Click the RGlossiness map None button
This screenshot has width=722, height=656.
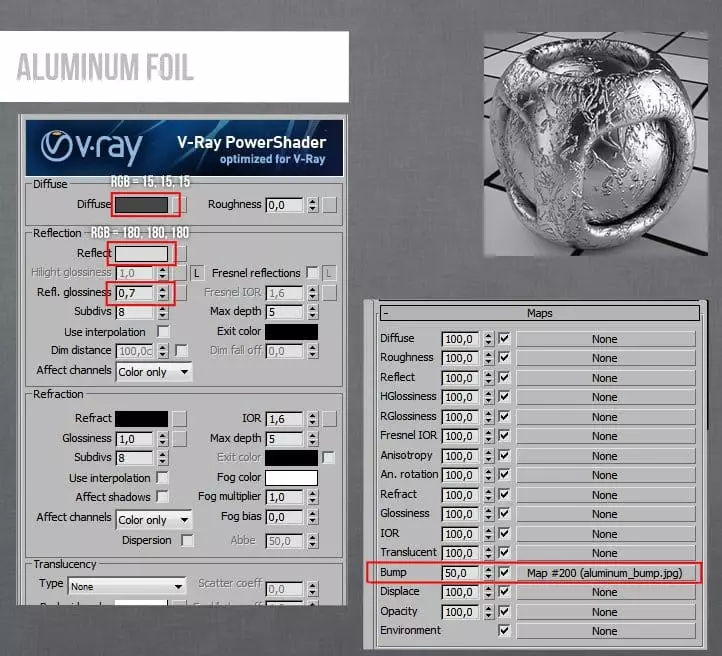tap(605, 417)
